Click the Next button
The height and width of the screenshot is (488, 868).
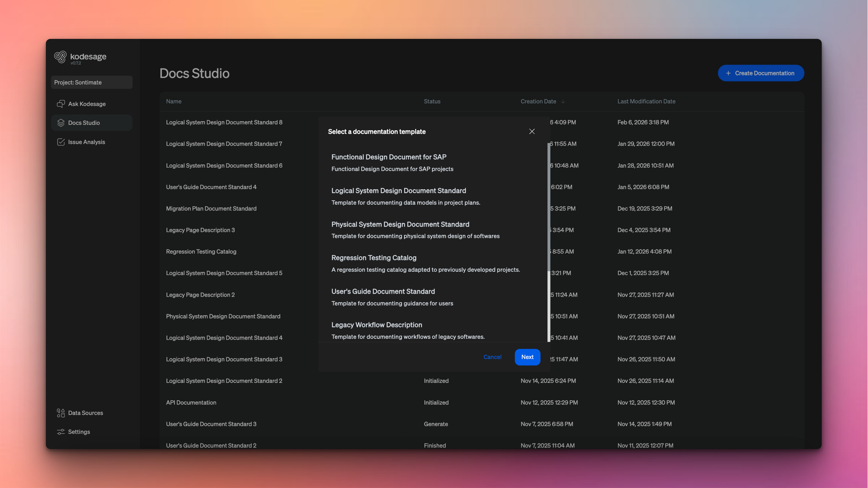click(x=527, y=357)
